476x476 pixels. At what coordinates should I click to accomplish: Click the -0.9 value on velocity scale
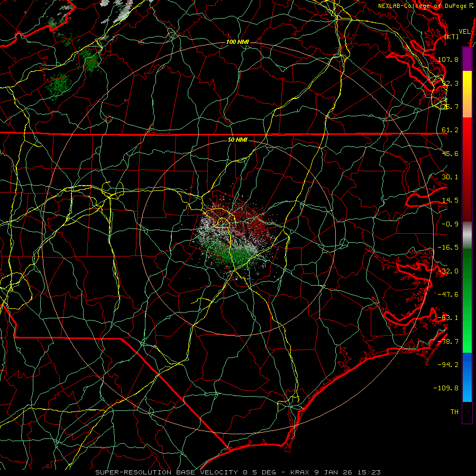pyautogui.click(x=450, y=224)
